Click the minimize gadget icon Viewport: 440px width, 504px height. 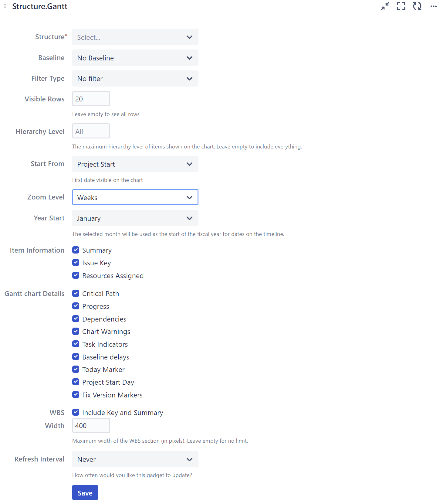(385, 6)
